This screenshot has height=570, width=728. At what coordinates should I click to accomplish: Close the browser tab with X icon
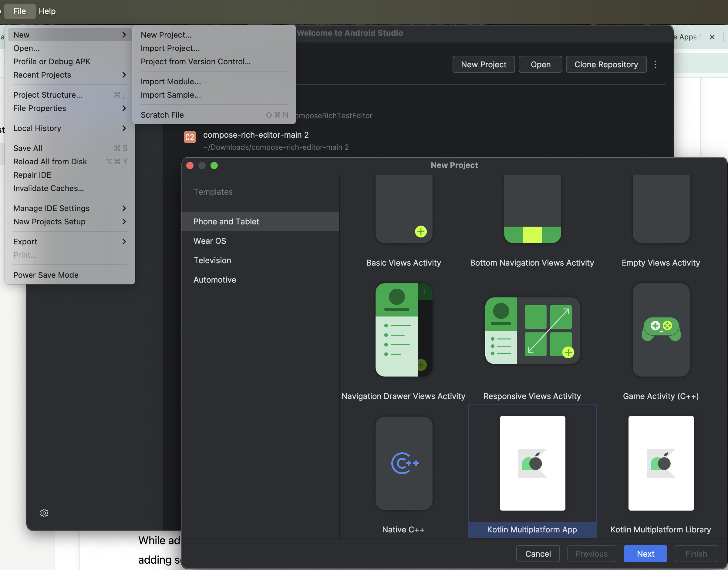click(712, 37)
